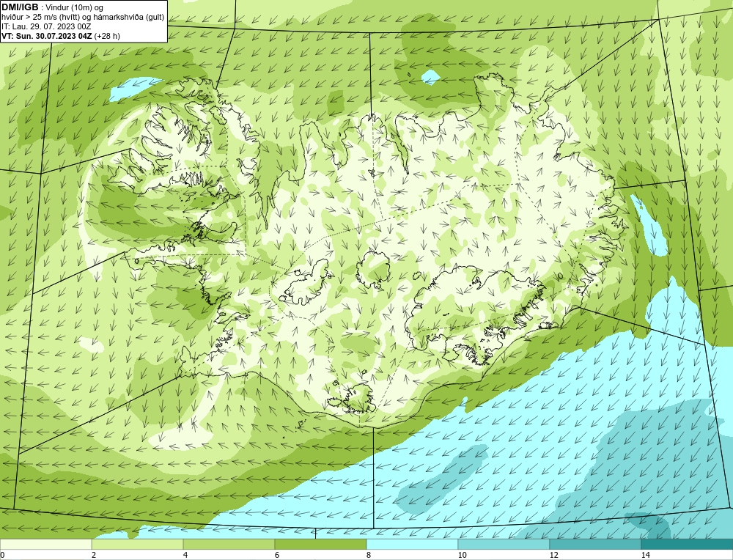Click the legend tick label '2'

[94, 555]
